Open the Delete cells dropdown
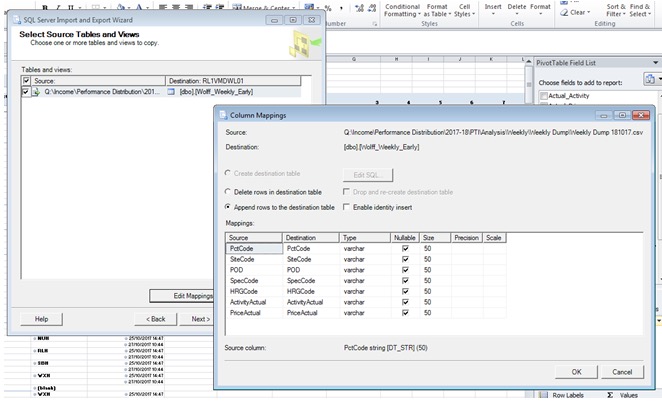The width and height of the screenshot is (662, 401). point(517,10)
